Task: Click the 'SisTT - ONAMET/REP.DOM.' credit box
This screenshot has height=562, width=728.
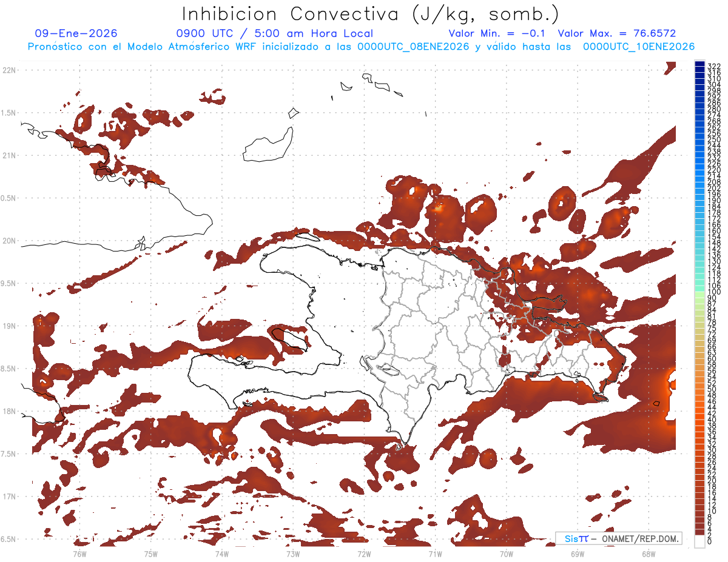Action: click(x=618, y=538)
